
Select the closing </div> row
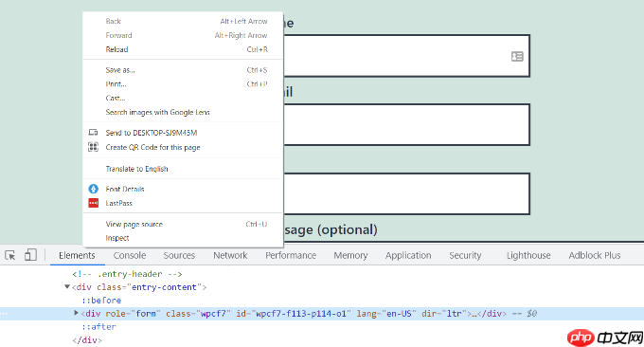click(87, 340)
